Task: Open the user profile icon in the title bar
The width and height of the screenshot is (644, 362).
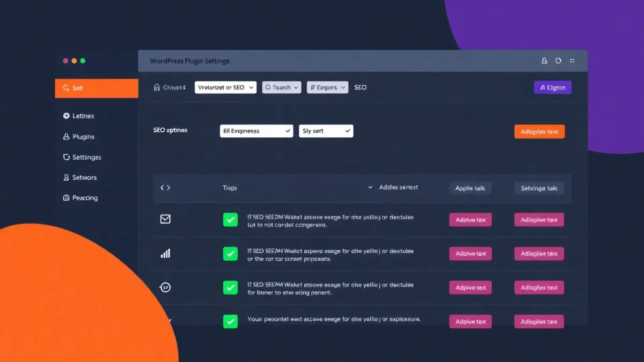Action: (x=544, y=61)
